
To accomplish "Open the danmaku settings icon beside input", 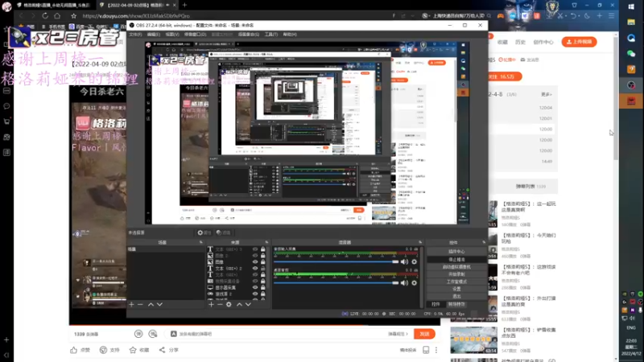I will (153, 334).
